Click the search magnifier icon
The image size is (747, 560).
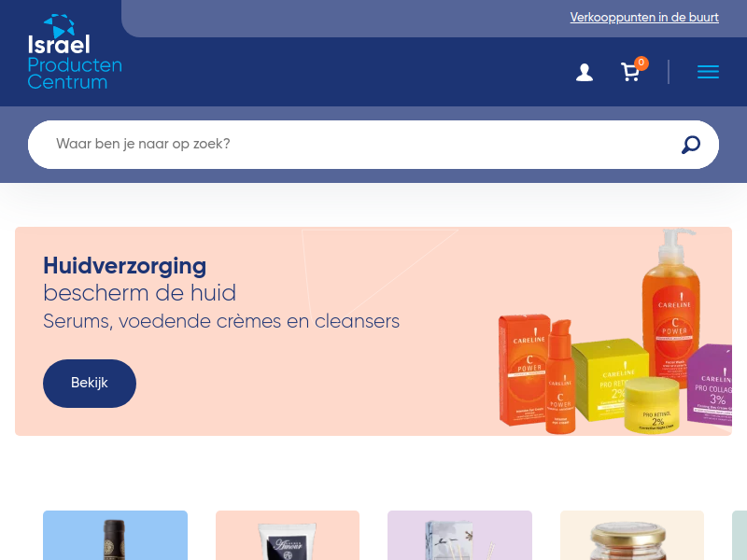690,145
